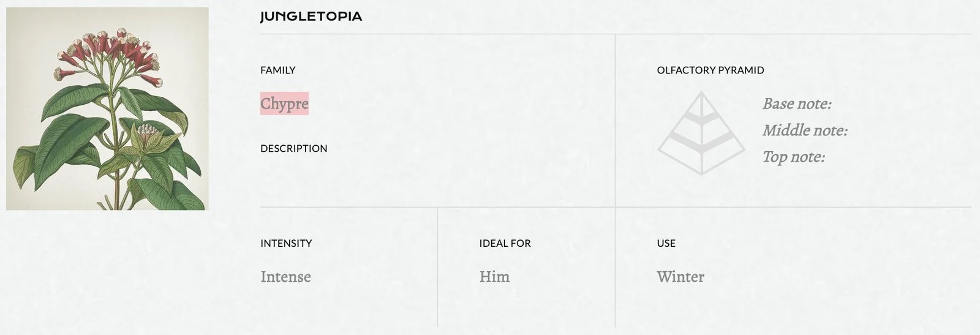980x335 pixels.
Task: Select the Top note entry
Action: point(793,157)
